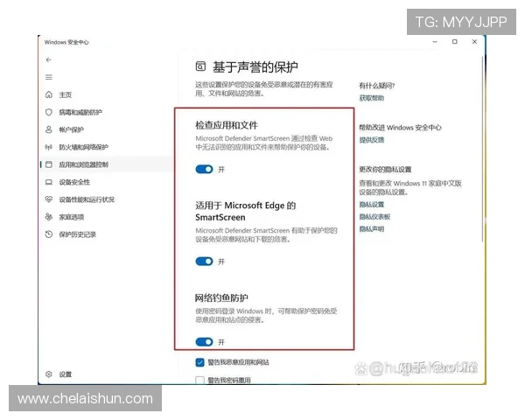The image size is (525, 420).
Task: Click the gear icon for 设置
Action: click(49, 374)
